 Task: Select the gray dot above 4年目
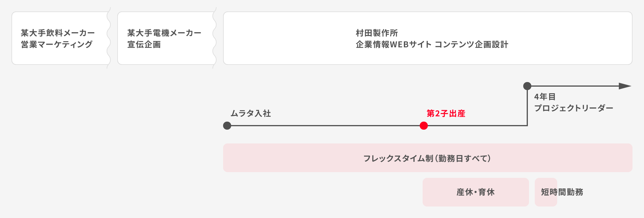point(527,86)
